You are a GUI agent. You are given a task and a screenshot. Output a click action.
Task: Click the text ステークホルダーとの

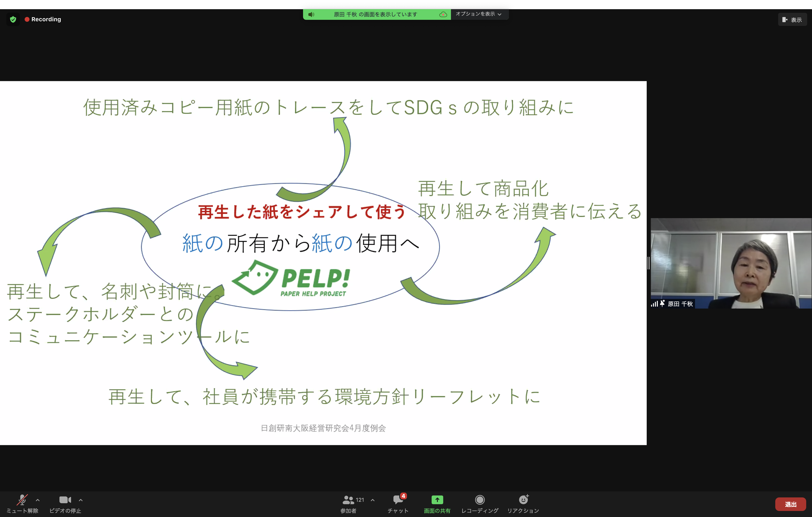click(x=101, y=314)
